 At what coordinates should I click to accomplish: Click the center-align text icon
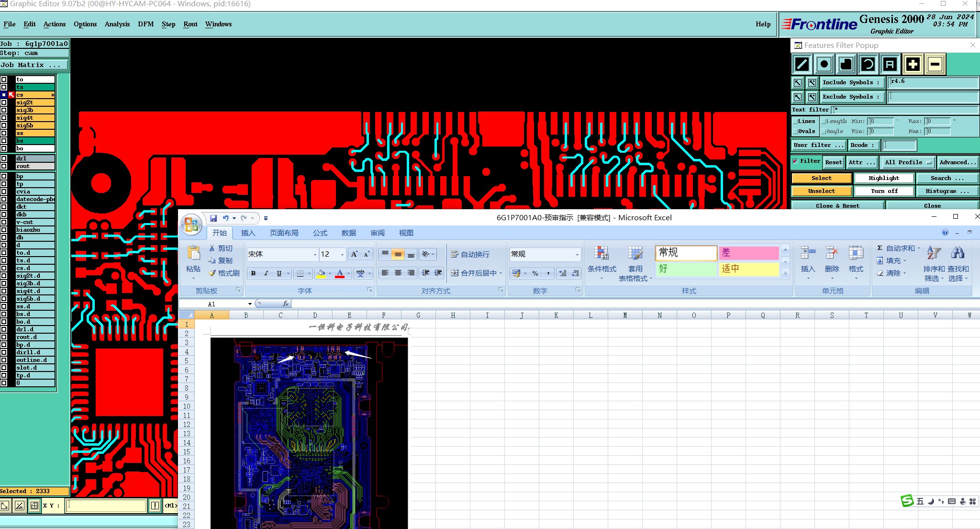(398, 273)
